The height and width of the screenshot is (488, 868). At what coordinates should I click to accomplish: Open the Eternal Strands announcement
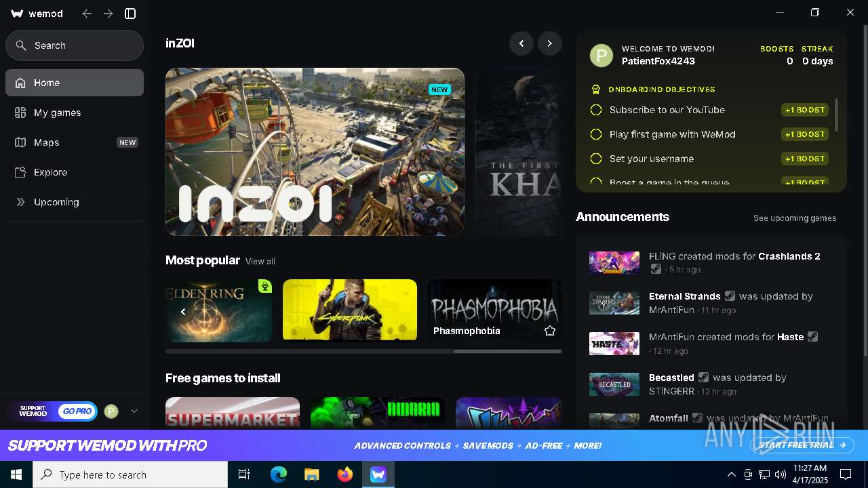712,303
